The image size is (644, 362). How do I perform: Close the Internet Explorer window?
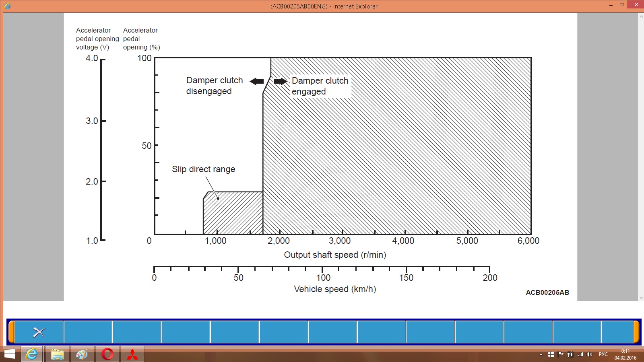coord(636,5)
